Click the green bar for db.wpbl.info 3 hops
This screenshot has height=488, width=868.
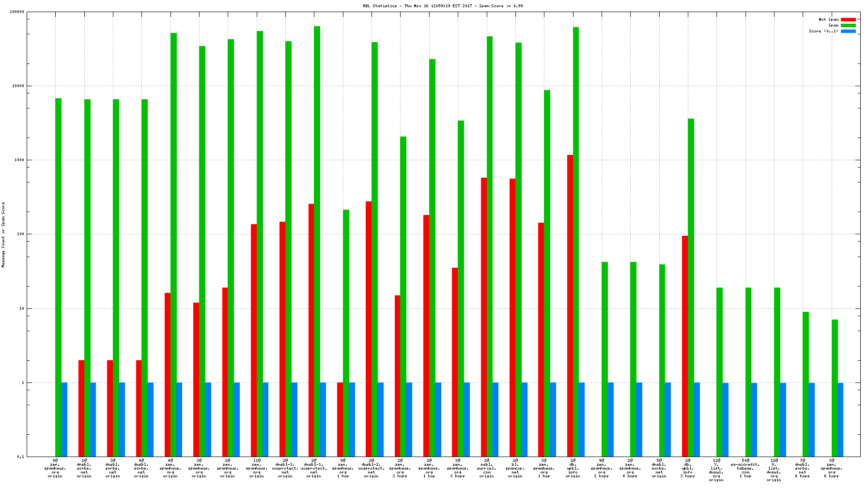(691, 288)
